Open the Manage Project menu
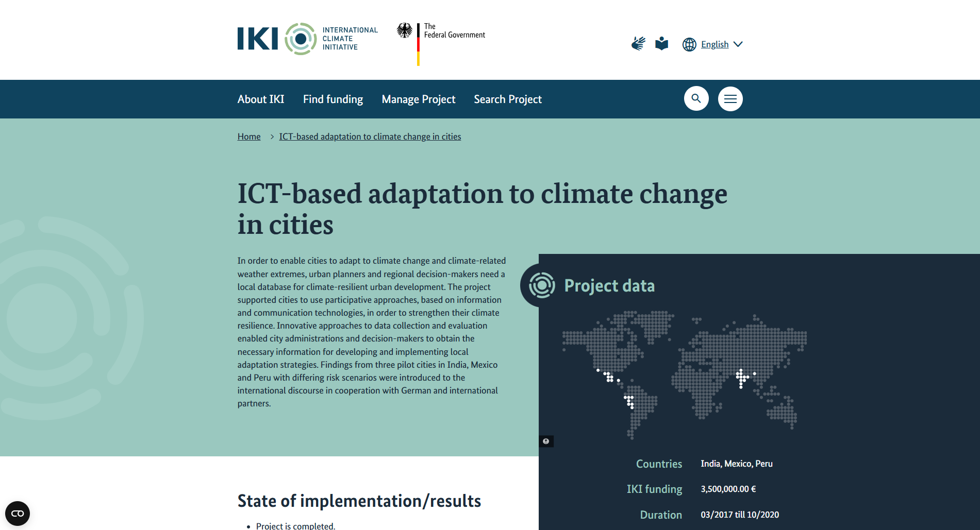 [419, 99]
